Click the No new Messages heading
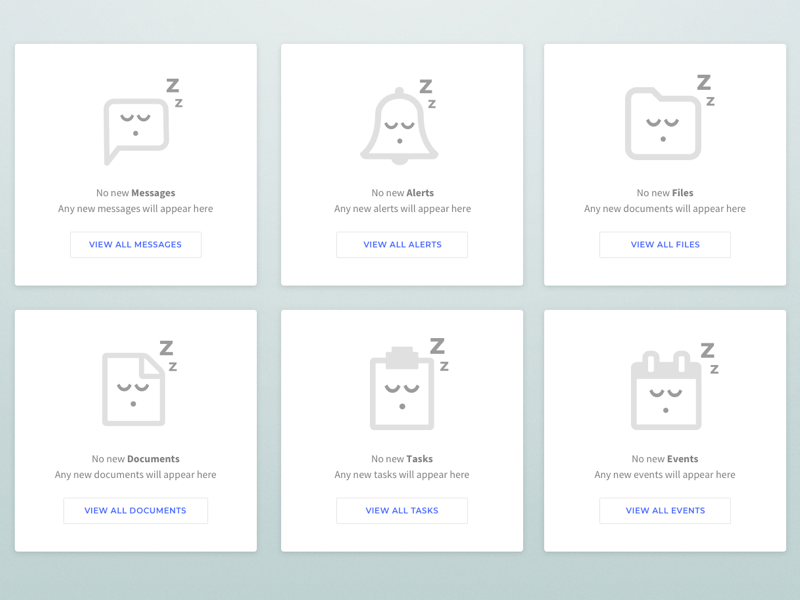This screenshot has height=600, width=800. coord(135,192)
